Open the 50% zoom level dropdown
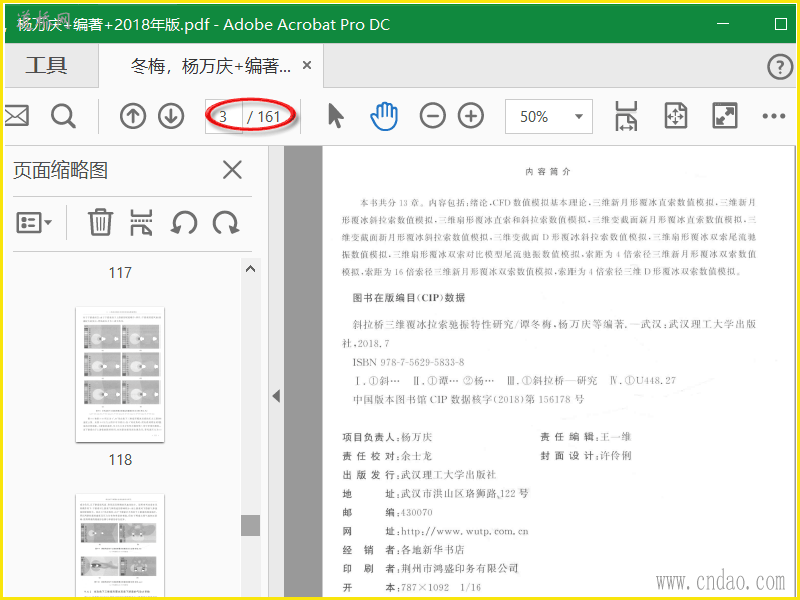This screenshot has height=600, width=800. coord(549,116)
